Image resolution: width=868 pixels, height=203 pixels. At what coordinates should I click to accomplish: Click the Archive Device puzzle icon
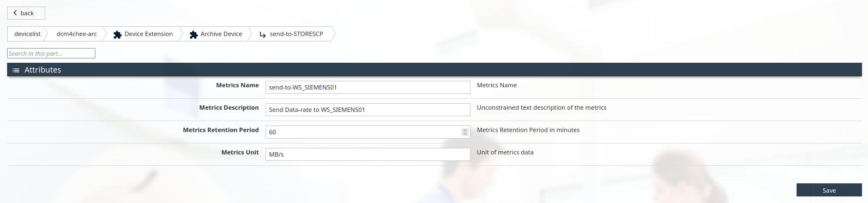(194, 34)
